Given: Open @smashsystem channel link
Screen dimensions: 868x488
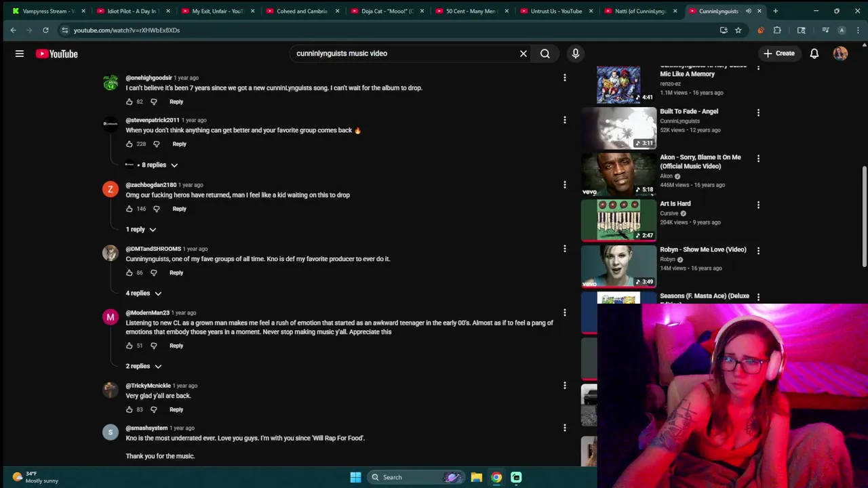Looking at the screenshot, I should (146, 428).
